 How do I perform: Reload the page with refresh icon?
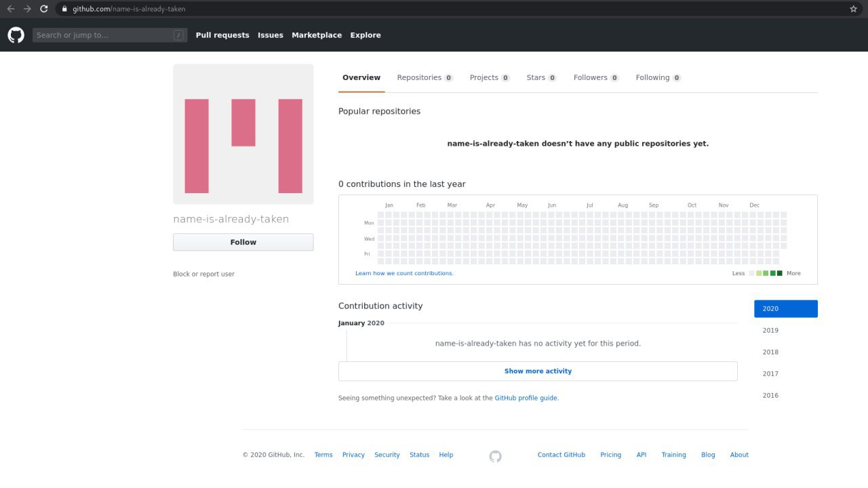pos(44,9)
